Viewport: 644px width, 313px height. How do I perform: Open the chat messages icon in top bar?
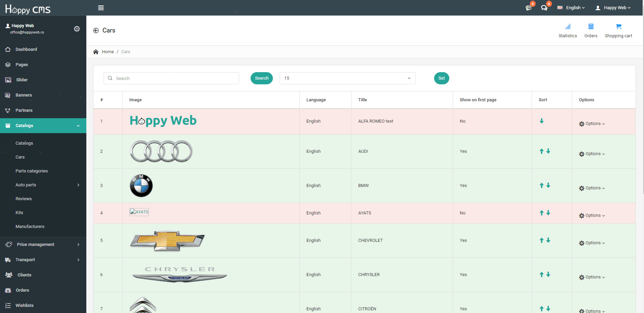pyautogui.click(x=544, y=7)
